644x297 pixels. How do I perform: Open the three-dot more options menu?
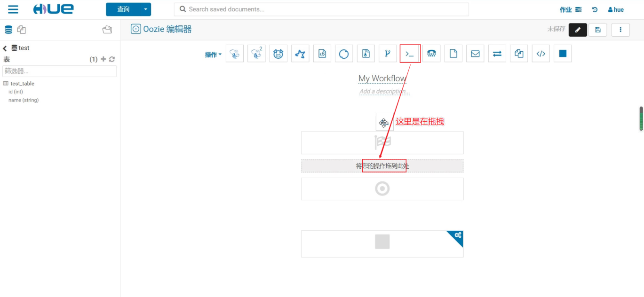620,30
